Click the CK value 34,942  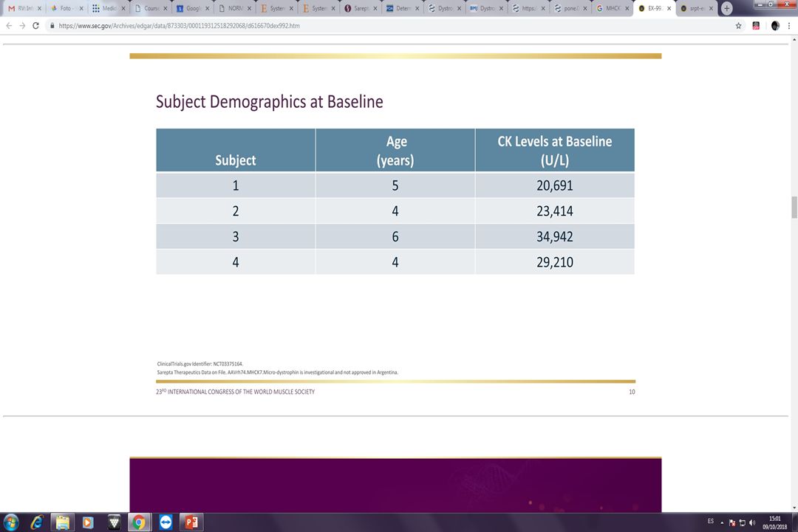[x=555, y=236]
